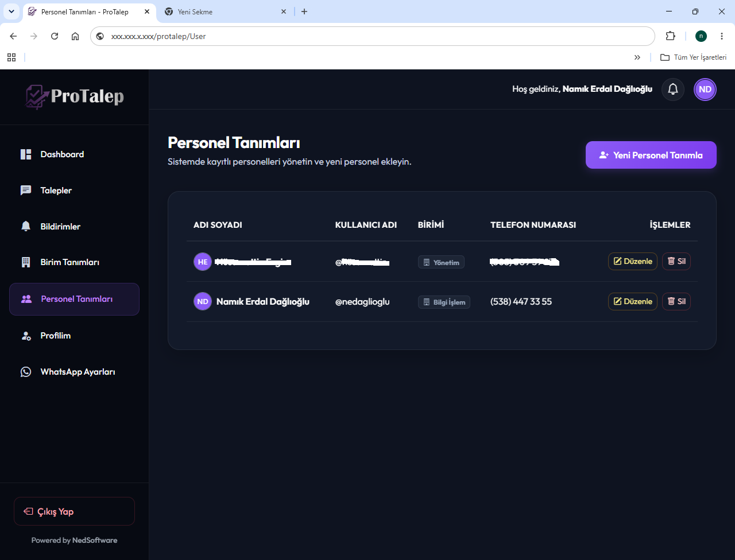Image resolution: width=735 pixels, height=560 pixels.
Task: Log out using Çıkış Yap
Action: pos(74,511)
